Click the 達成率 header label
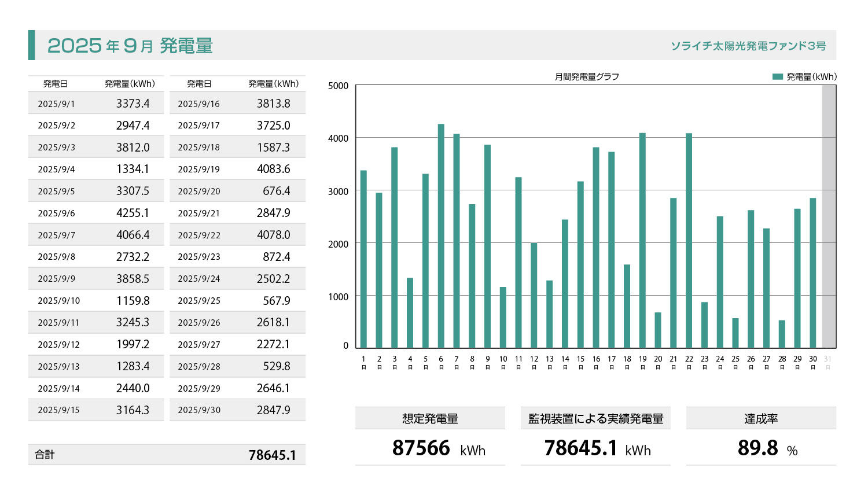 760,418
